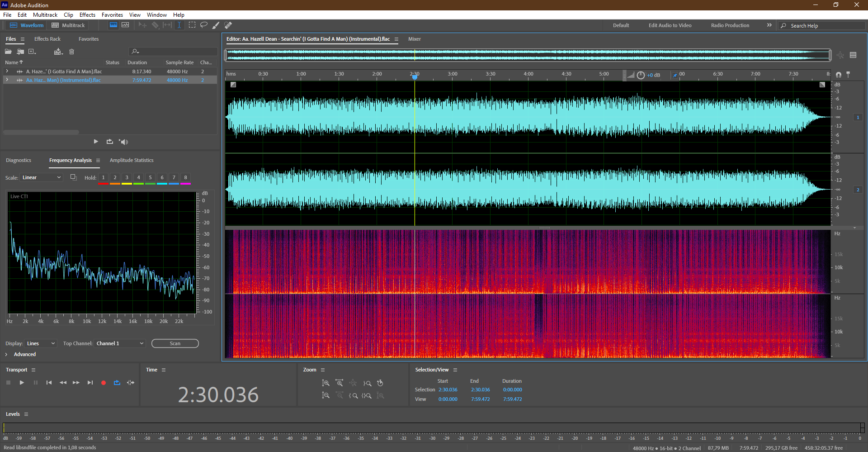Switch to the Amplitude Statistics tab
Screen dimensions: 868x452
point(132,160)
